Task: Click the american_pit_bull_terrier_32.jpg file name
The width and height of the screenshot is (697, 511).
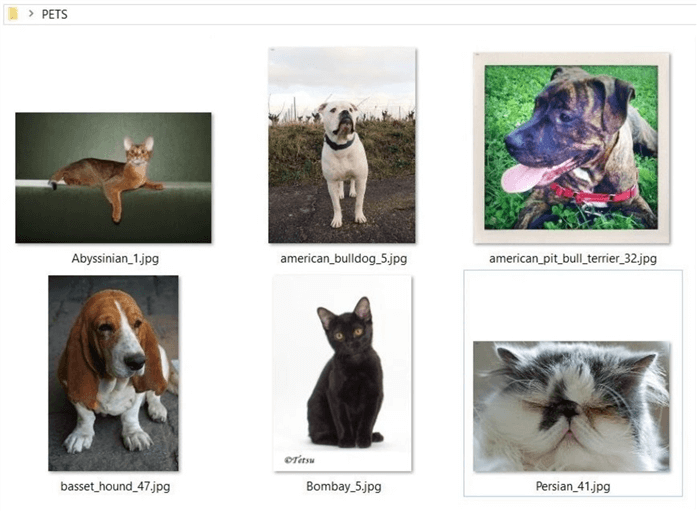Action: coord(573,258)
